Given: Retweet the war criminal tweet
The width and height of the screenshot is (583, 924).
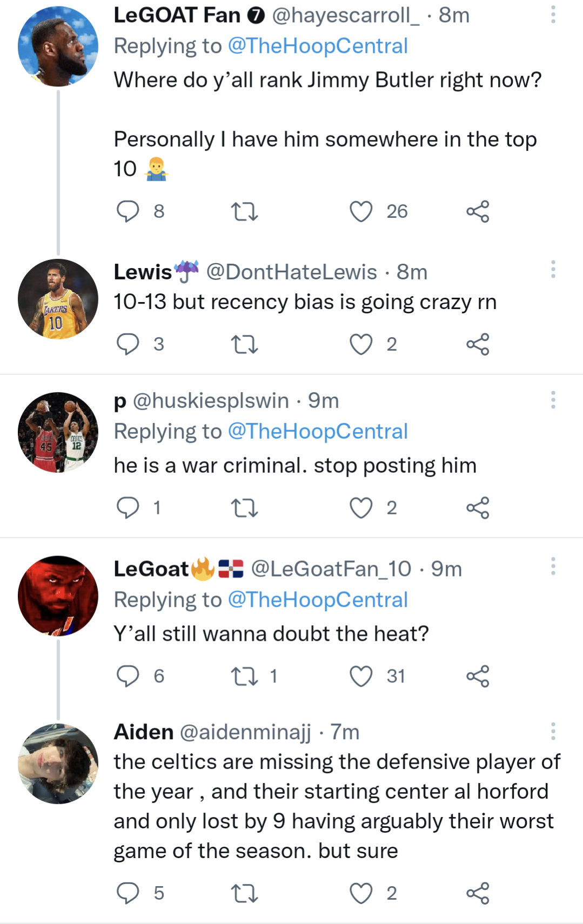Looking at the screenshot, I should (x=244, y=508).
